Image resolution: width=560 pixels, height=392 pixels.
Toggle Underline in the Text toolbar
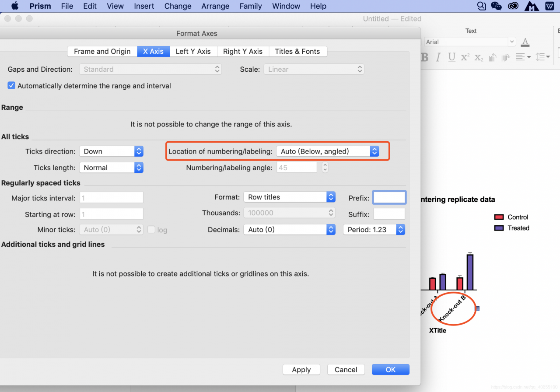452,57
